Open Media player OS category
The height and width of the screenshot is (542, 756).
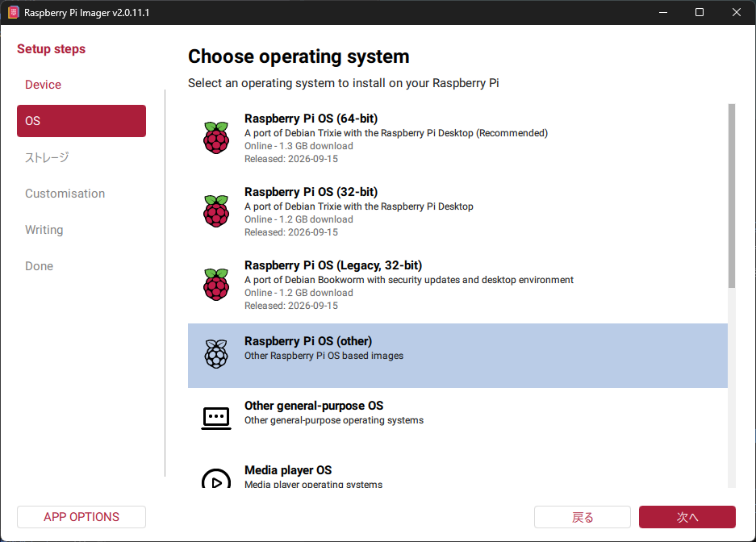[457, 470]
